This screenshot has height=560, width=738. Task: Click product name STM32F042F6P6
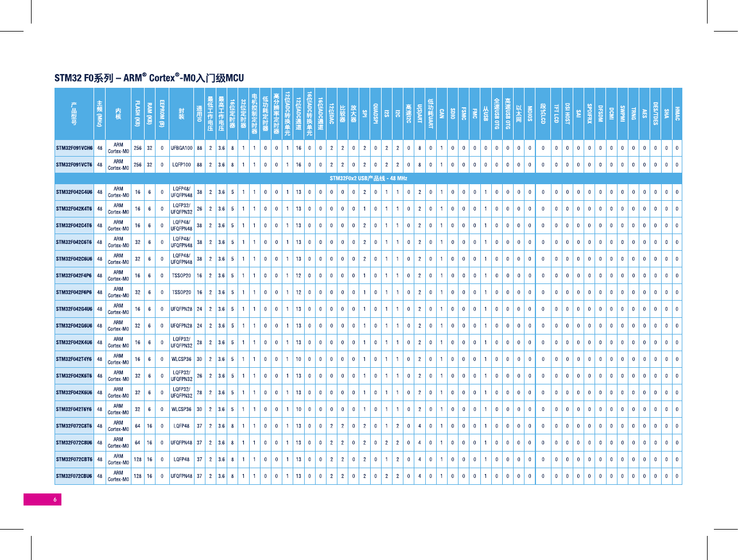[74, 292]
